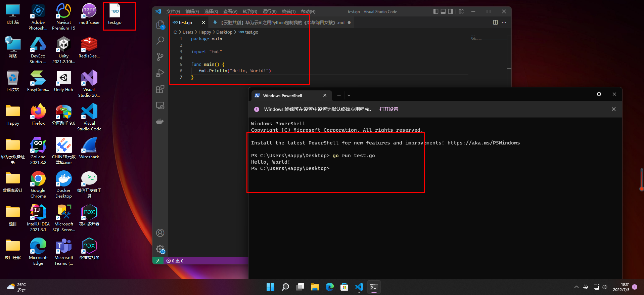The image size is (644, 295).
Task: Toggle VS Code secondary side bar layout
Action: (451, 11)
